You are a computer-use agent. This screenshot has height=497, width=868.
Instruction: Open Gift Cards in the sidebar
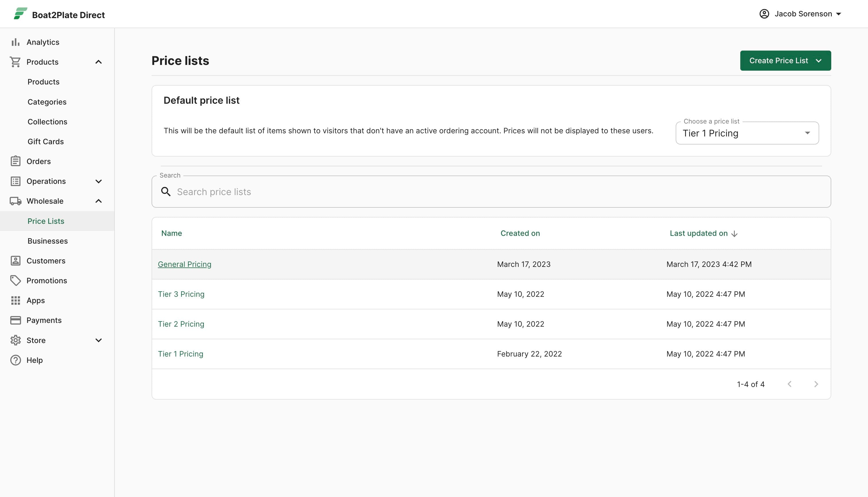[x=46, y=141]
